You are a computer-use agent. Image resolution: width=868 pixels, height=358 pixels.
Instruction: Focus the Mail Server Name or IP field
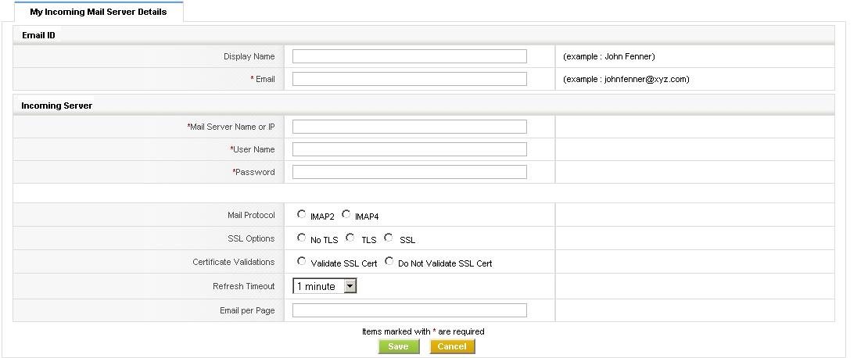tap(410, 127)
